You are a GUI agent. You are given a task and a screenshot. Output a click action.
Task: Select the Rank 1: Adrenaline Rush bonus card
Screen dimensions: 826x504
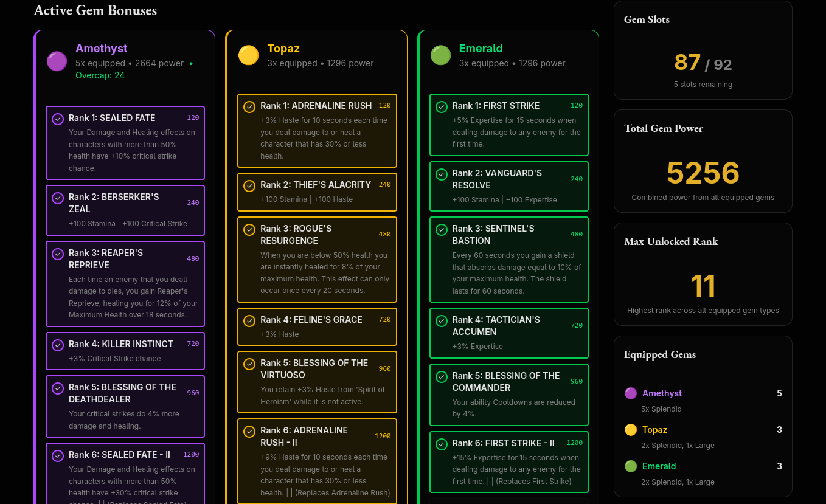click(317, 131)
